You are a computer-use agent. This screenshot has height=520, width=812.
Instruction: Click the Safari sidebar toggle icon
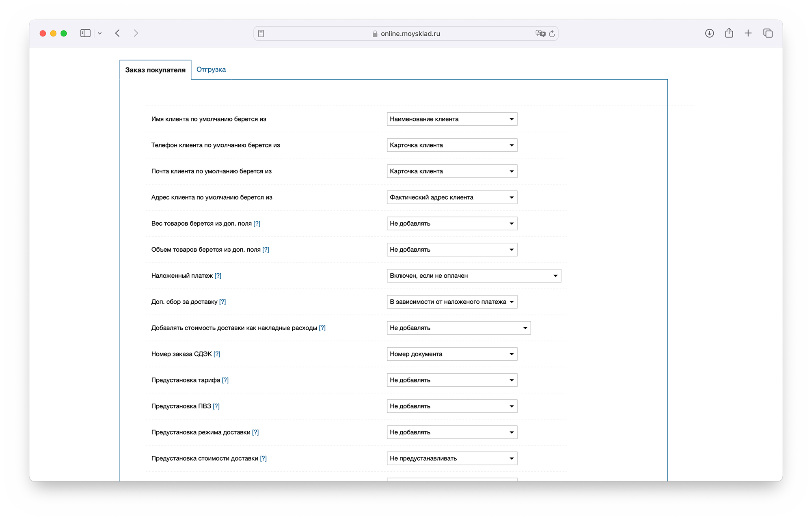(85, 33)
